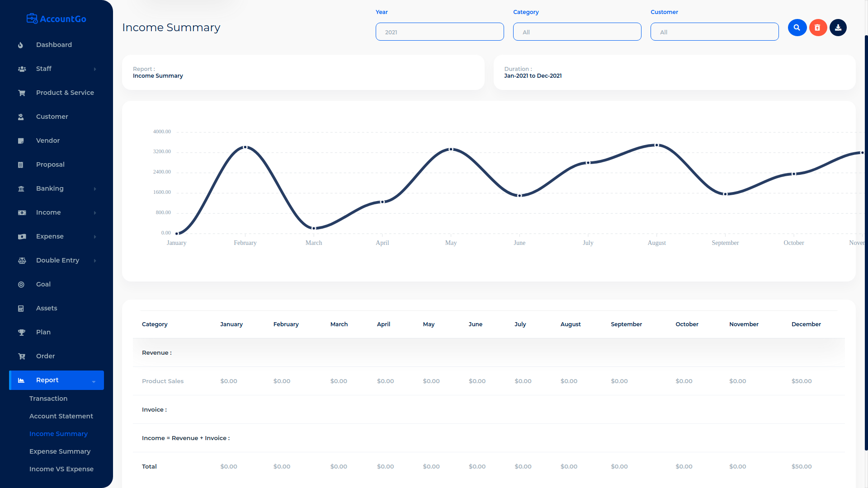This screenshot has height=488, width=868.
Task: Click Product Sales December value $50.00
Action: pos(802,381)
